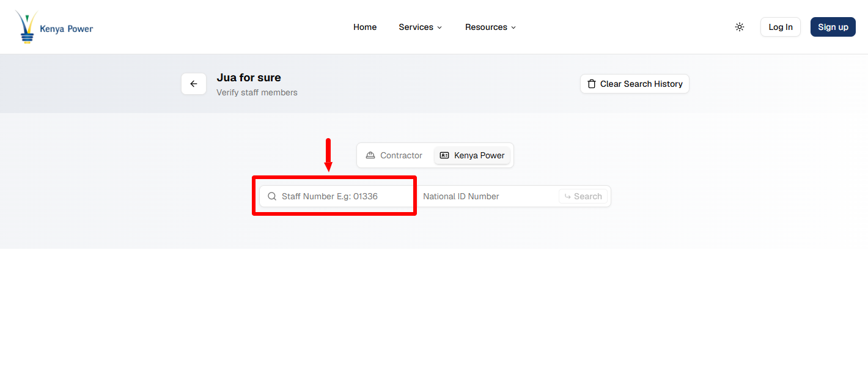Navigate to the Home page
Viewport: 868px width, 371px height.
[x=365, y=27]
